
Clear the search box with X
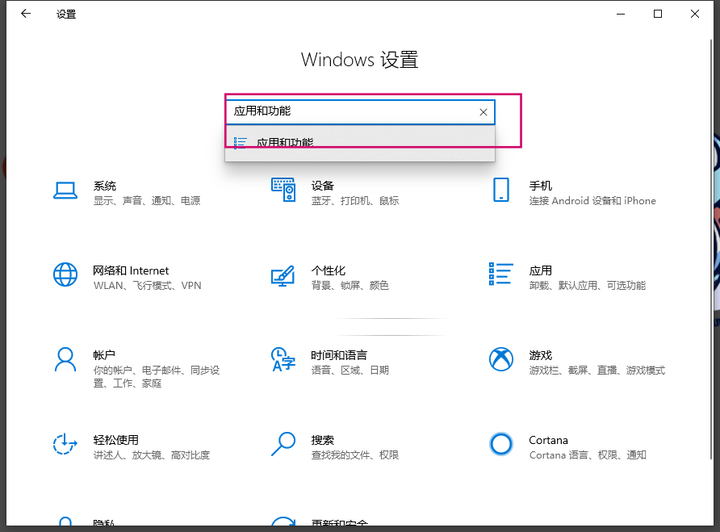coord(483,112)
